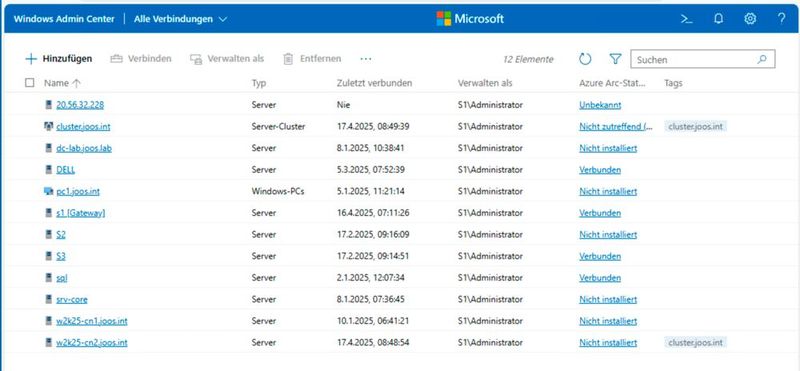Click the server icon beside dc-lab.joos.lab
Image resolution: width=800 pixels, height=371 pixels.
48,148
